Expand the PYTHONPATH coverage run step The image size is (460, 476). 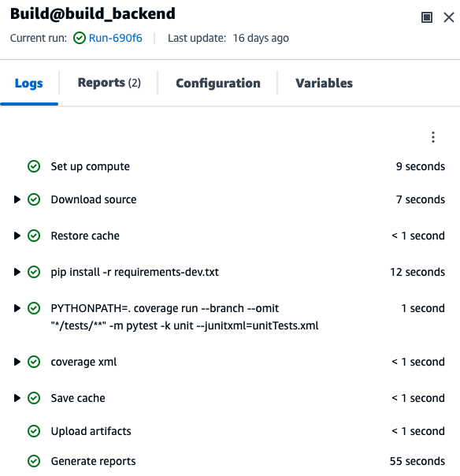(17, 308)
